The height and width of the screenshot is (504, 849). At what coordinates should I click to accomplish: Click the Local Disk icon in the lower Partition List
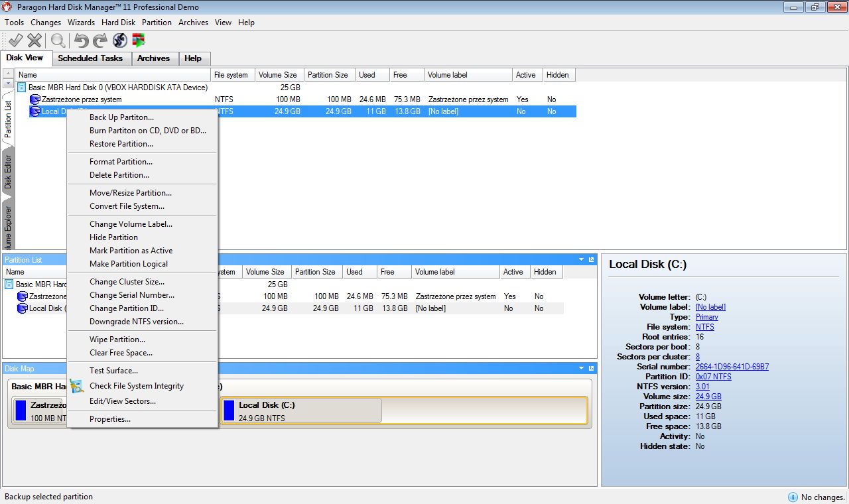[x=23, y=308]
